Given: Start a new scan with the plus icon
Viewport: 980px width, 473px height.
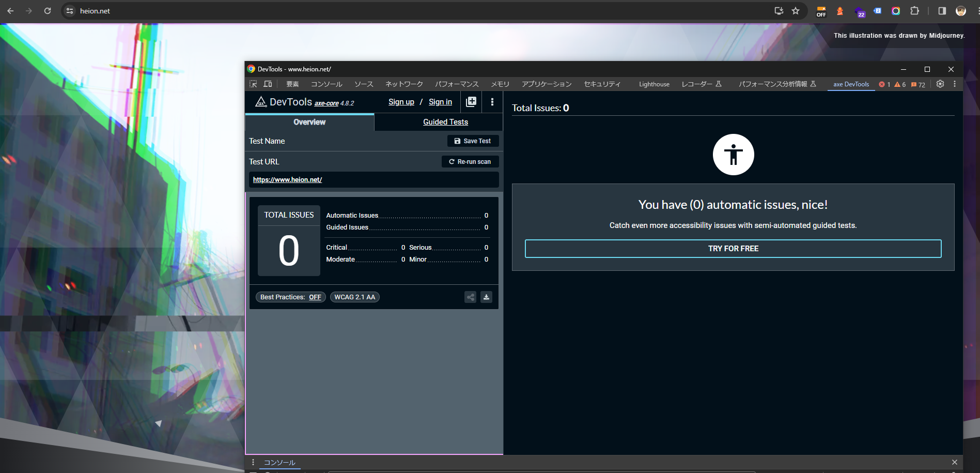Looking at the screenshot, I should (x=471, y=102).
